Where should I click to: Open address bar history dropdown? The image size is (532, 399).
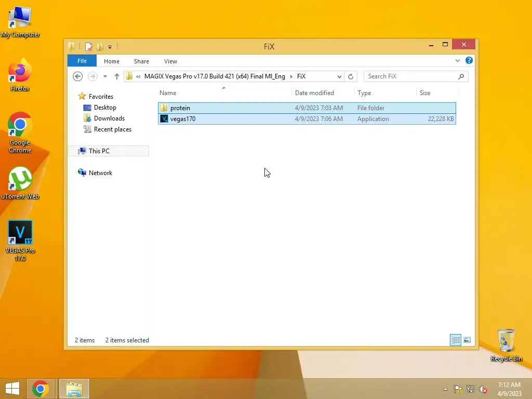(339, 77)
